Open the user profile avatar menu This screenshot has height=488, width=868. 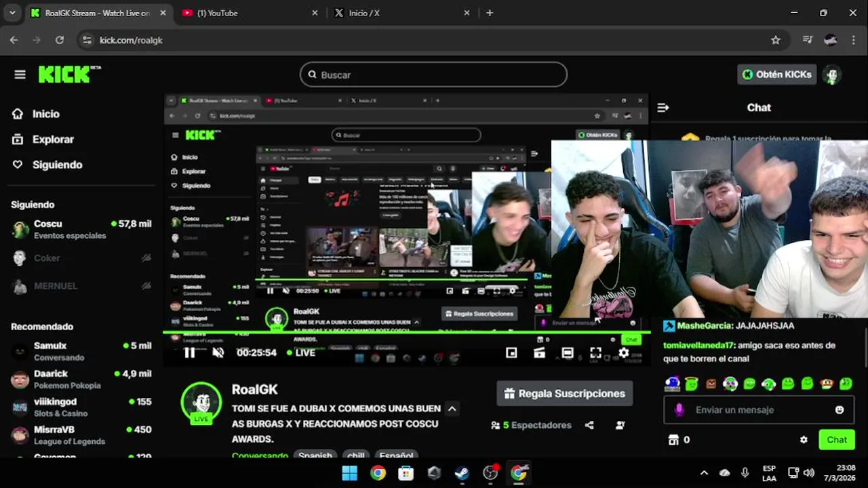(832, 75)
